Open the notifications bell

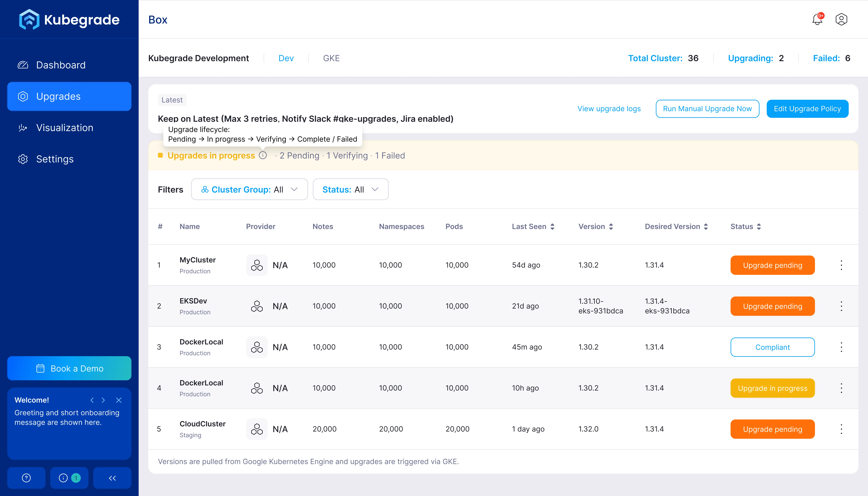click(817, 19)
